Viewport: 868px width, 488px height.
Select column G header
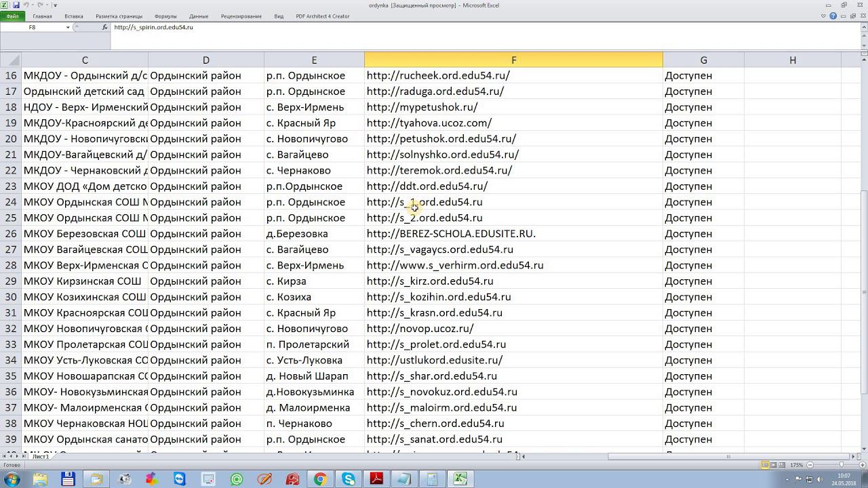[703, 60]
